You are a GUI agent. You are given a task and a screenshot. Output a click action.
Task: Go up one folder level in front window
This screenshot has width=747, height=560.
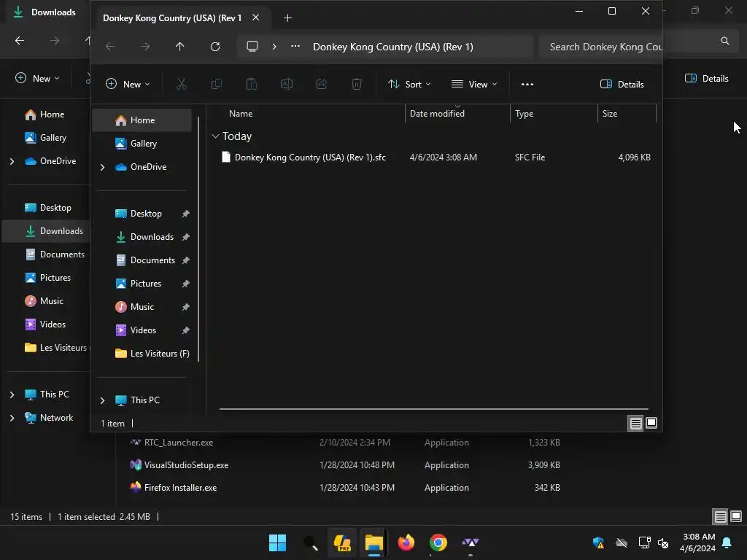179,47
